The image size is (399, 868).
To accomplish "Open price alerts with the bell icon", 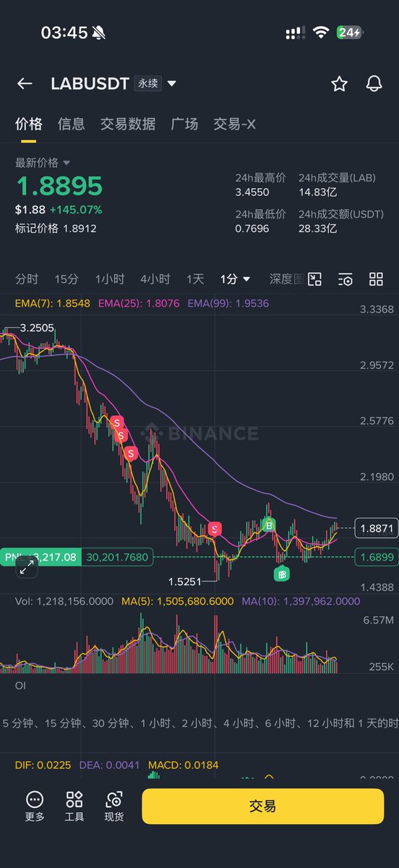I will pos(374,84).
